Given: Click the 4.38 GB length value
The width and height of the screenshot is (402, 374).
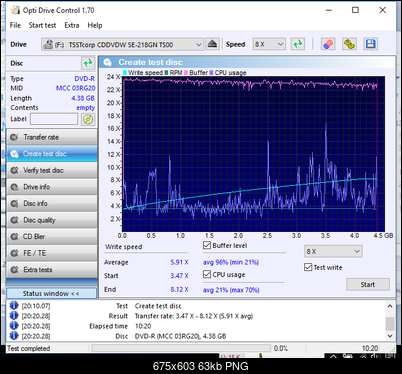Looking at the screenshot, I should point(83,98).
